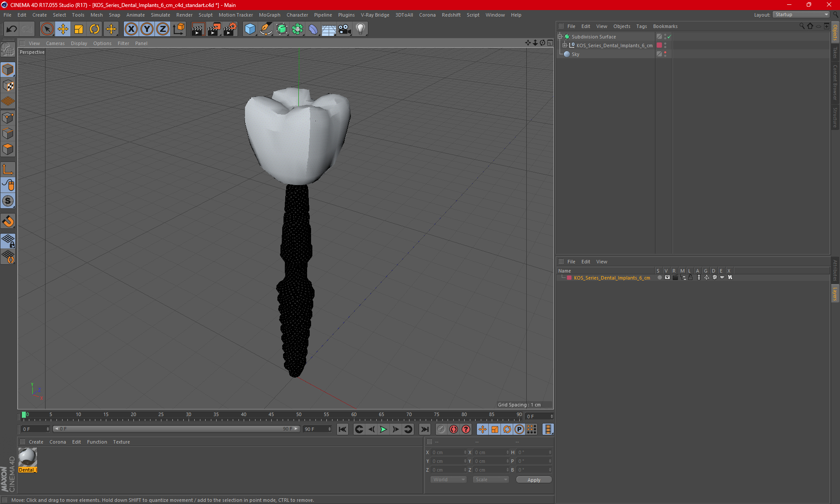
Task: Add a Camera object
Action: click(x=345, y=29)
